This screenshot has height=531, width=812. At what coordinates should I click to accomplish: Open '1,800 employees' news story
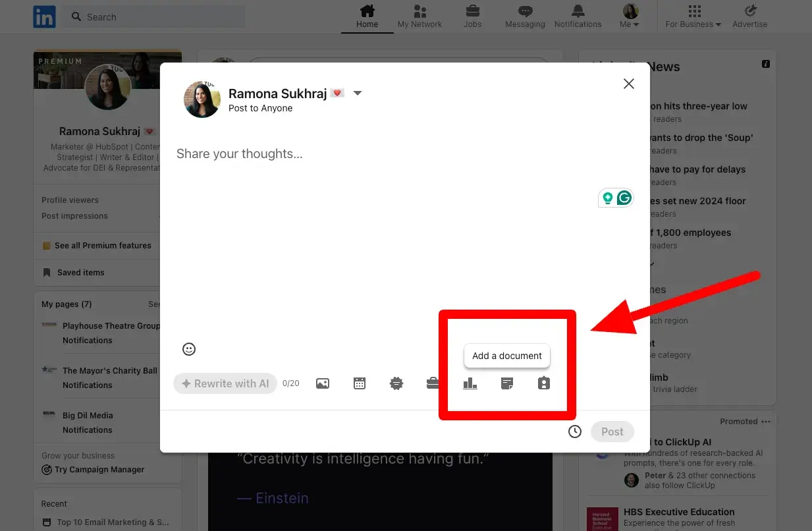point(691,233)
